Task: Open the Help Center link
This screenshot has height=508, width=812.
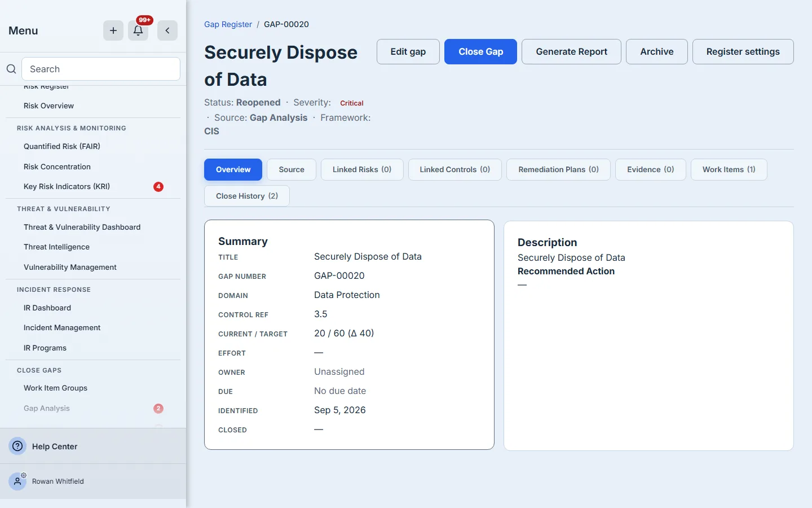Action: tap(55, 446)
